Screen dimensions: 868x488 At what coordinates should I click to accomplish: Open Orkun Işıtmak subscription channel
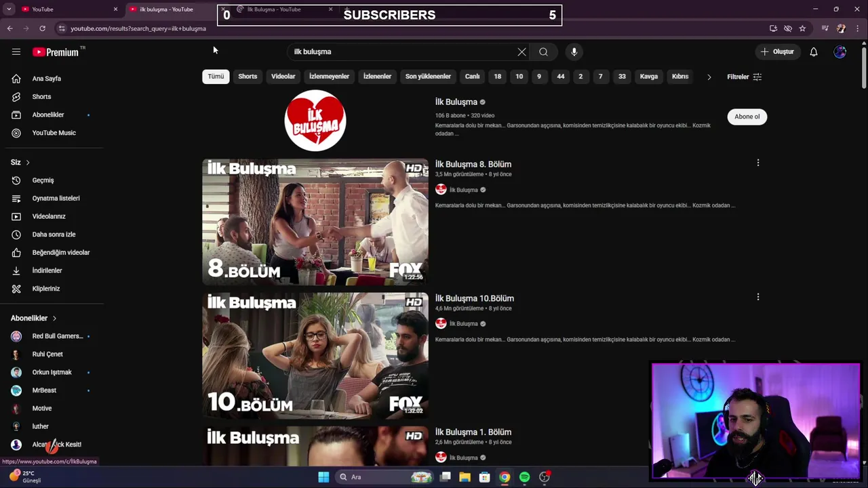coord(52,372)
